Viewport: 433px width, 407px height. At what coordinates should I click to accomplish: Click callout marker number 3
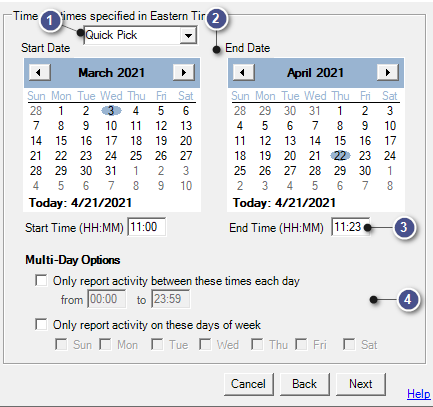404,227
